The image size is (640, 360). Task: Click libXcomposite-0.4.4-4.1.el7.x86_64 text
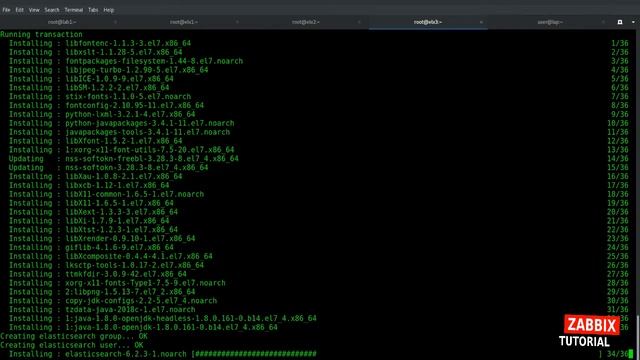pyautogui.click(x=139, y=256)
